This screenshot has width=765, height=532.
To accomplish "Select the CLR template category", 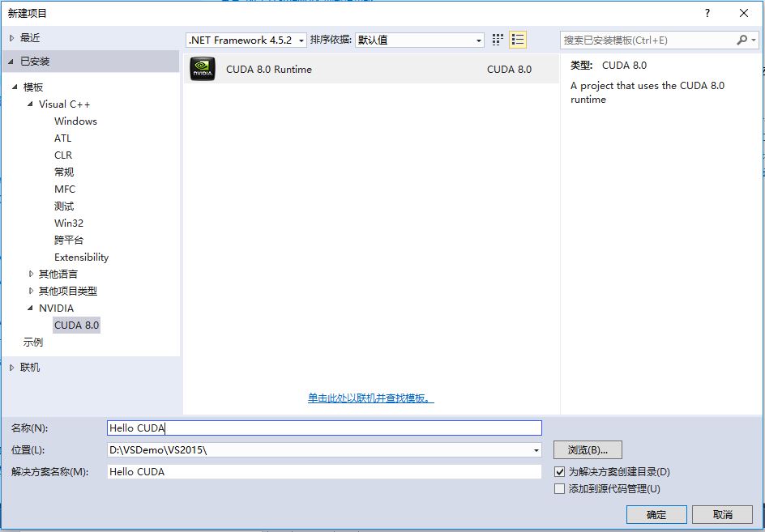I will click(x=63, y=155).
